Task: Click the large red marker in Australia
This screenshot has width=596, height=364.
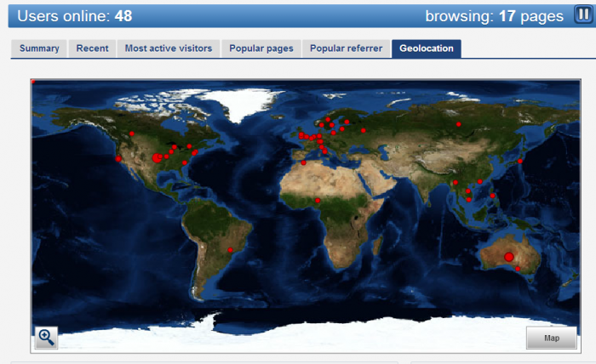Action: pyautogui.click(x=509, y=257)
